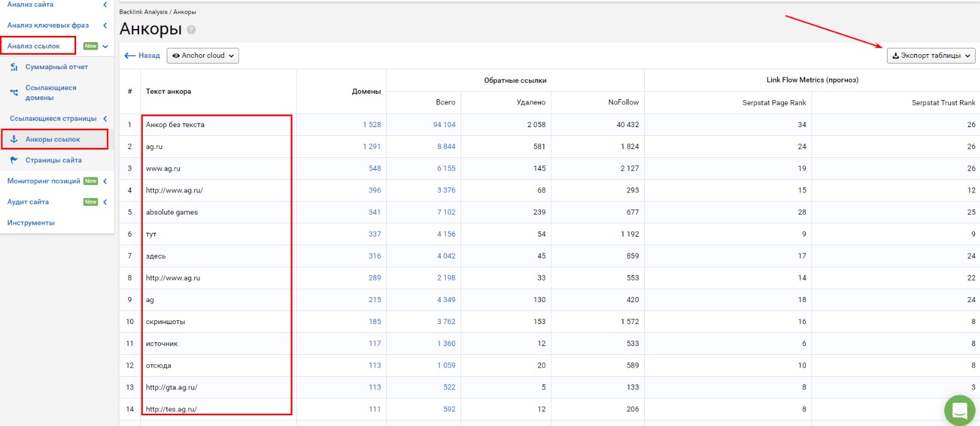Click Backlink Analysis breadcrumb link
Viewport: 980px width, 426px height.
click(143, 12)
